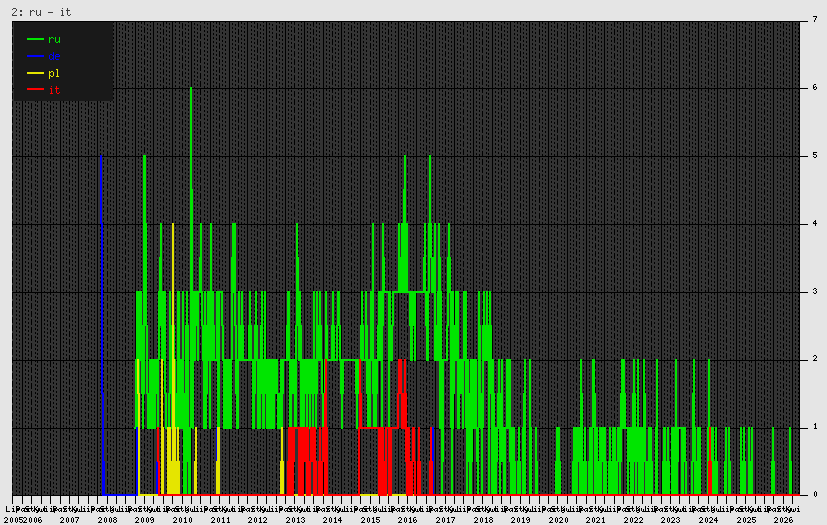
Task: Click the 2023 year label
Action: [x=671, y=520]
